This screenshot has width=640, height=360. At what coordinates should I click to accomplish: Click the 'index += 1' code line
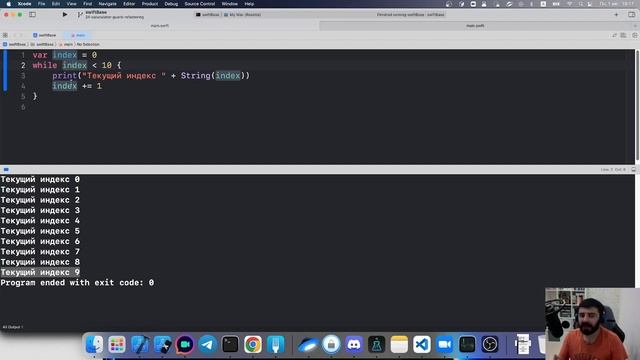tap(77, 86)
